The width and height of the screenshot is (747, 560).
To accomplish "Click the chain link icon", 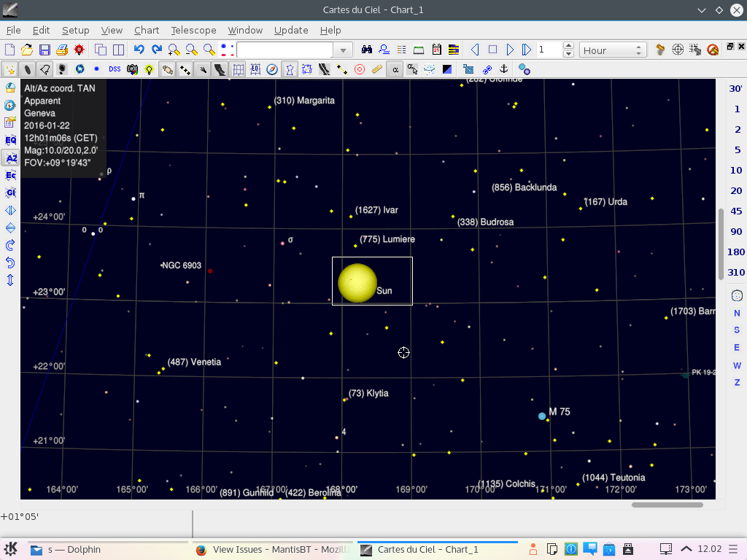I will pos(487,69).
